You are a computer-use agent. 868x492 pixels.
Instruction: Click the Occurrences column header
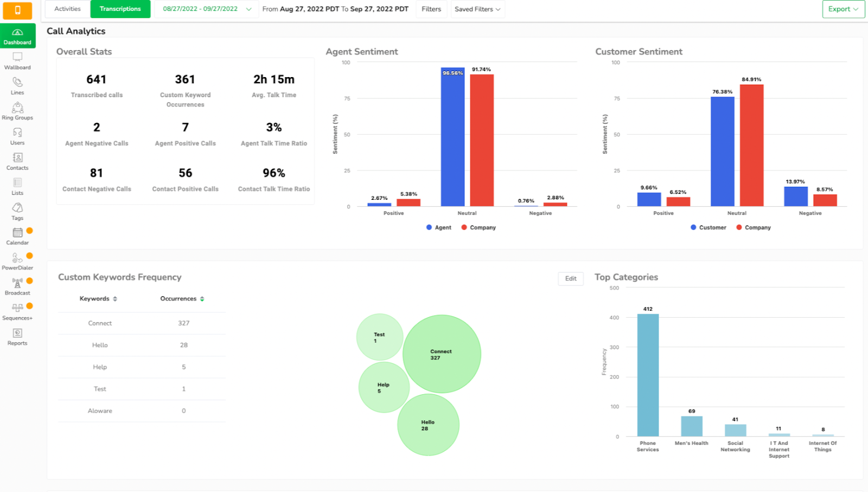pos(178,299)
